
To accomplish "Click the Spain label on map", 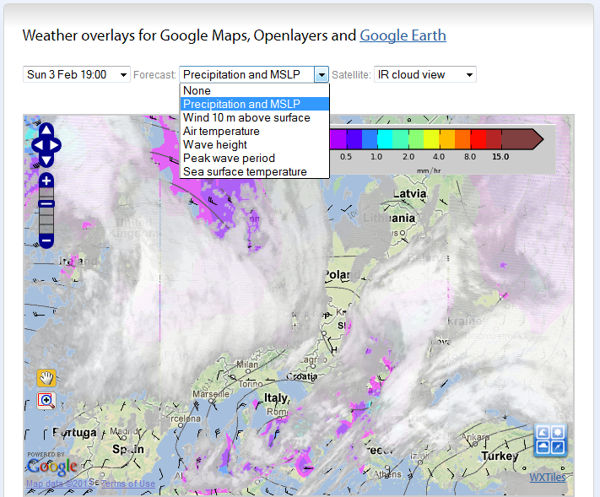I will coord(128,449).
